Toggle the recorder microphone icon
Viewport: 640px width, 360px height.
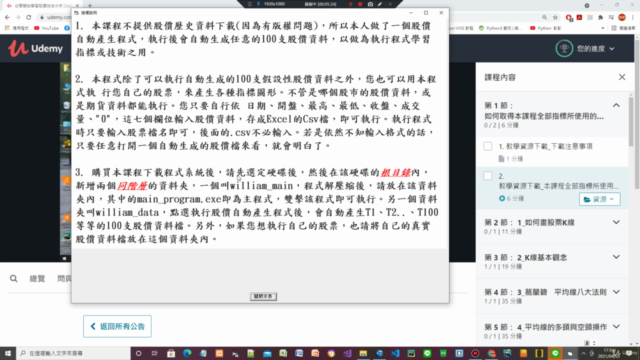[258, 4]
